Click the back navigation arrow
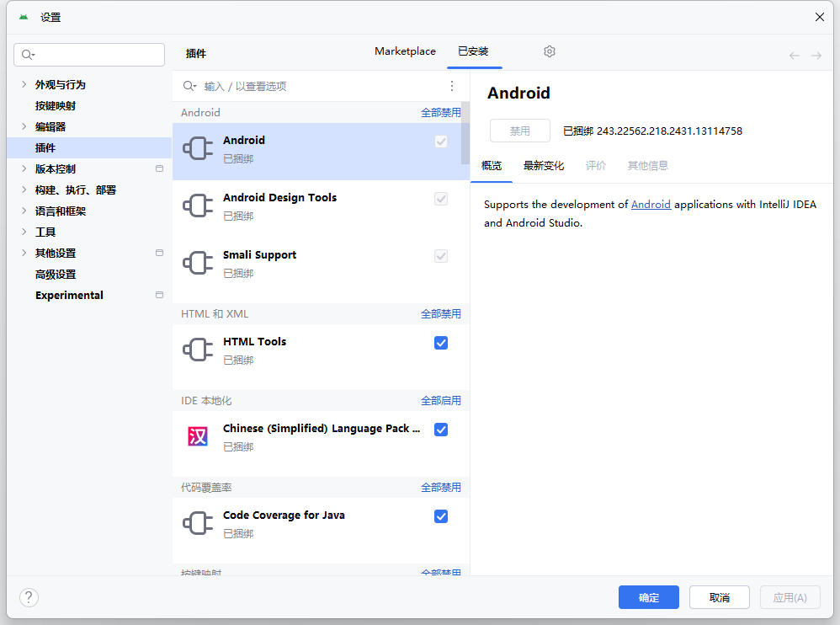The height and width of the screenshot is (625, 840). click(795, 56)
